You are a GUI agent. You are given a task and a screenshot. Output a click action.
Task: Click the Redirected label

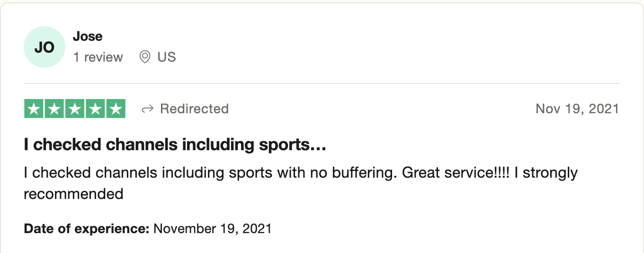click(195, 109)
